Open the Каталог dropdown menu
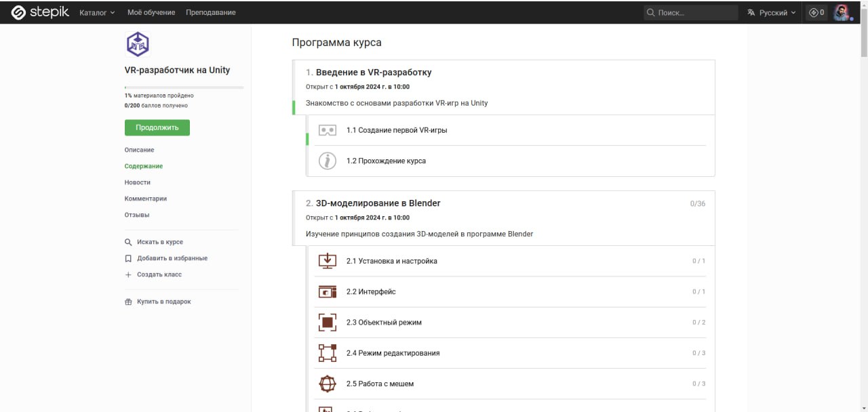The height and width of the screenshot is (412, 868). pyautogui.click(x=96, y=12)
